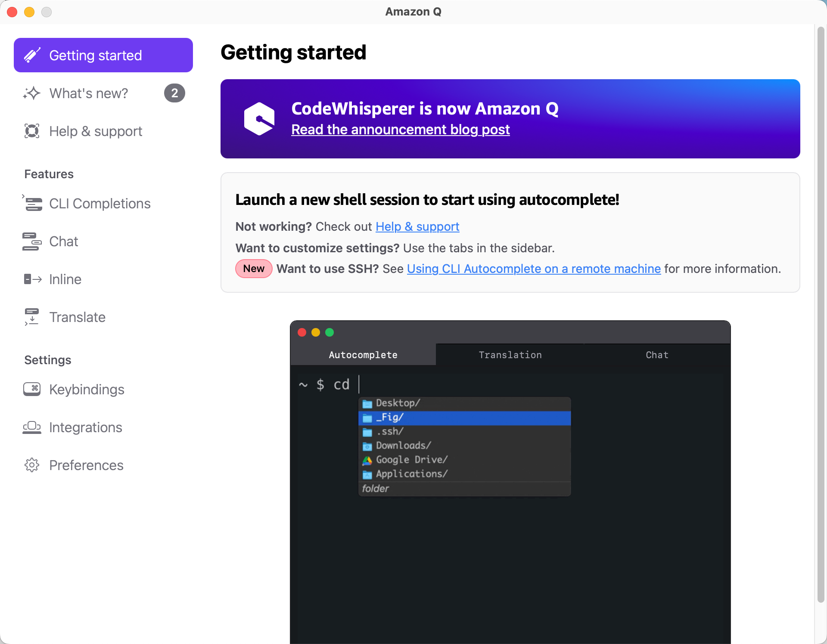The image size is (827, 644).
Task: Click the Amazon Q hexagon logo
Action: [259, 119]
